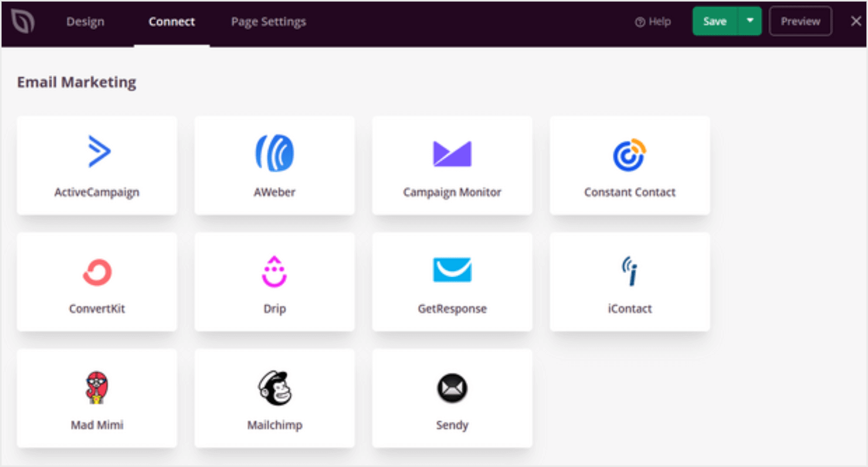Choose the iContact integration
Viewport: 868px width, 467px height.
pos(629,281)
